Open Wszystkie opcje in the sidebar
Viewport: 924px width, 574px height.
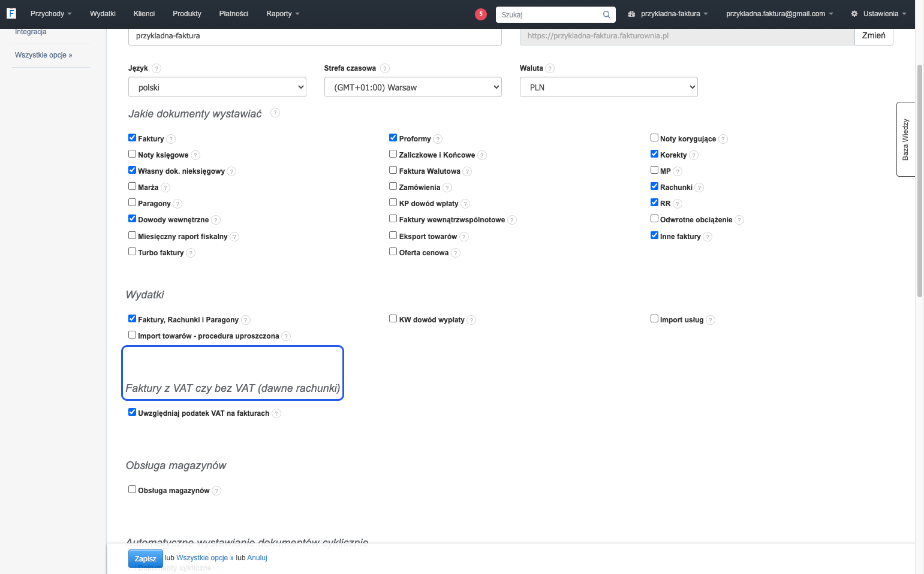pyautogui.click(x=44, y=55)
